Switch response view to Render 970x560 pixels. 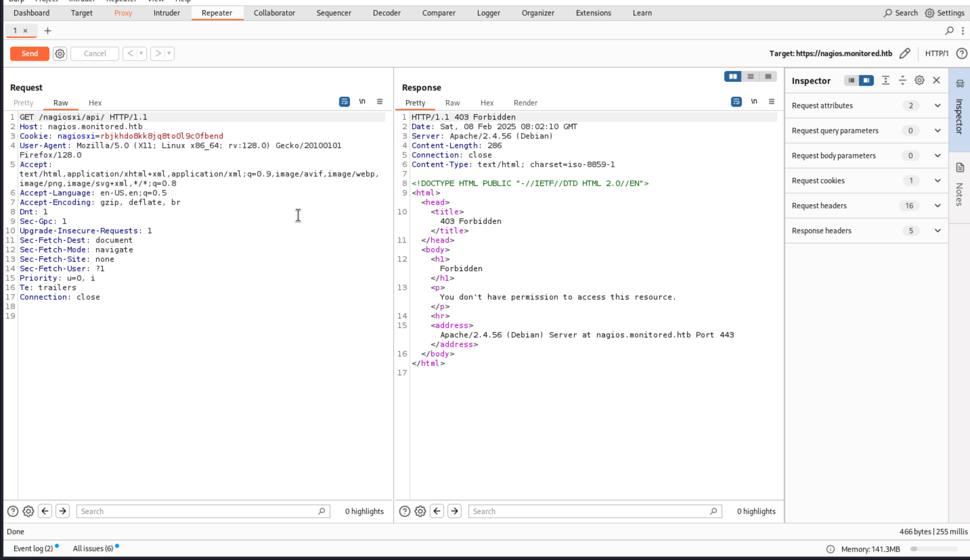(525, 103)
